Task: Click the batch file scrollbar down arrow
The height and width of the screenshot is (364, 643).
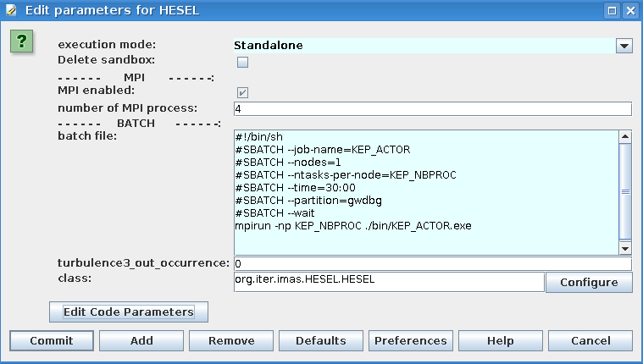Action: pos(625,248)
